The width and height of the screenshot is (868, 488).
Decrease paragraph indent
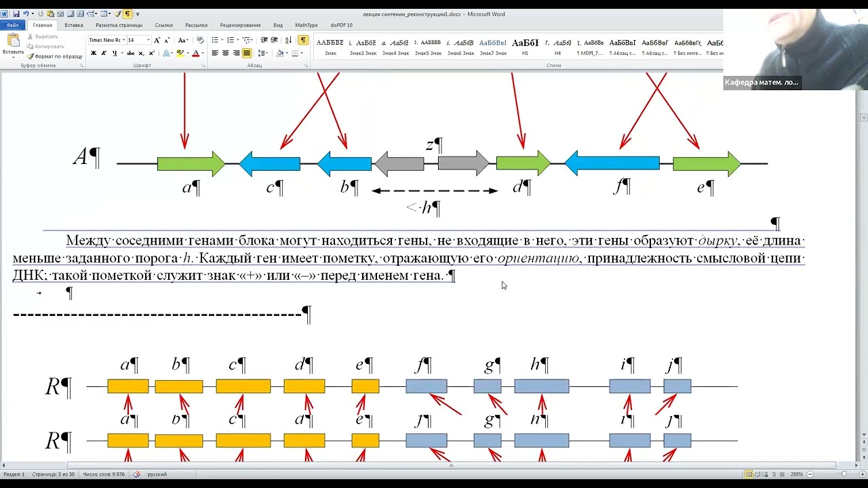[x=264, y=40]
